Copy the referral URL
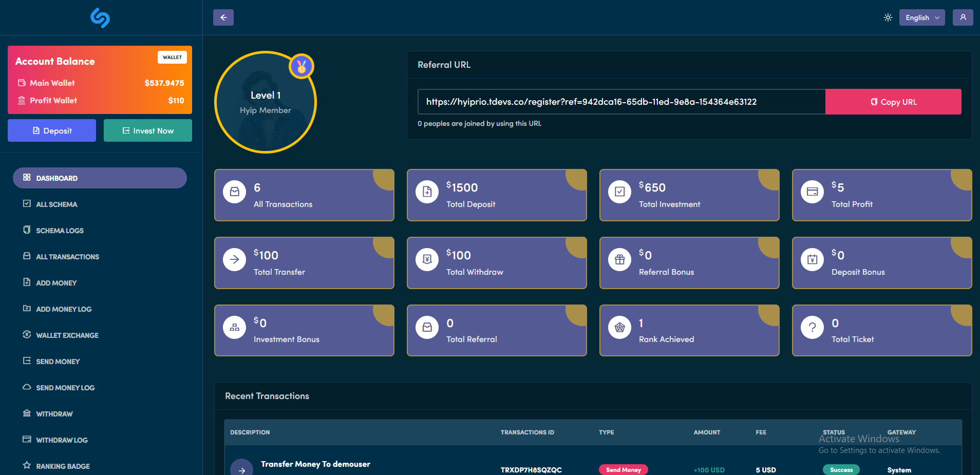Viewport: 980px width, 475px height. (x=893, y=102)
